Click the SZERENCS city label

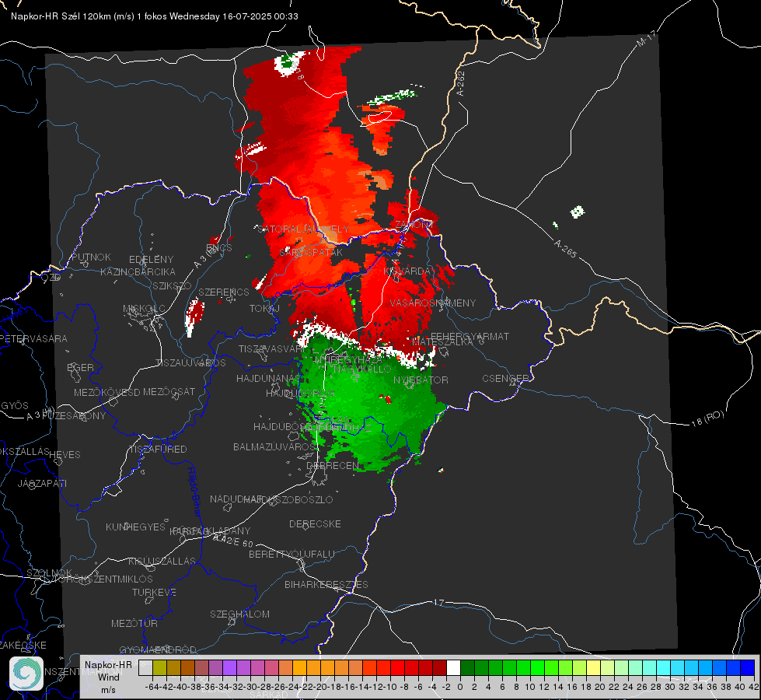click(224, 292)
